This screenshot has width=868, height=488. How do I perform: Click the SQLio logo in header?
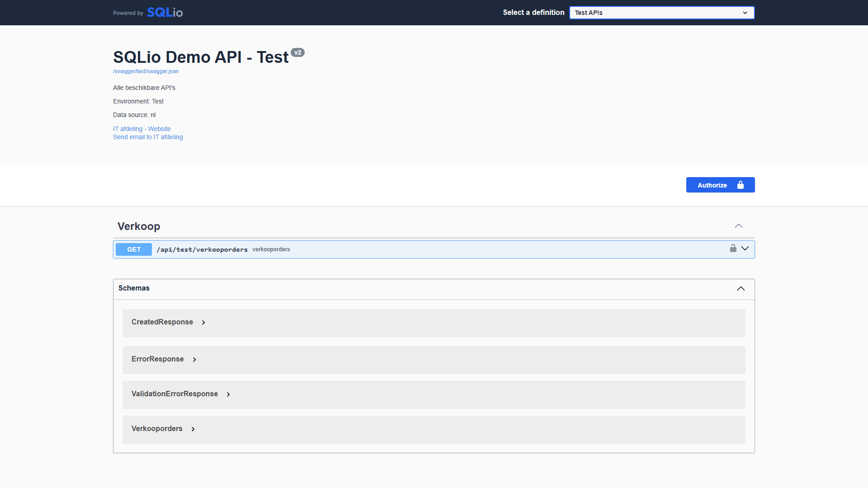[165, 13]
